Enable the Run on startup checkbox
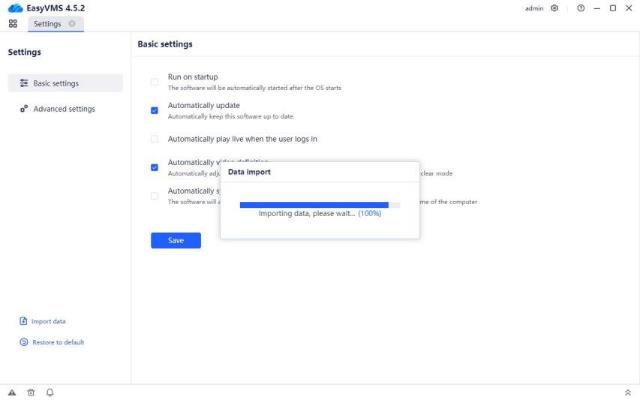Image resolution: width=640 pixels, height=400 pixels. click(x=154, y=82)
